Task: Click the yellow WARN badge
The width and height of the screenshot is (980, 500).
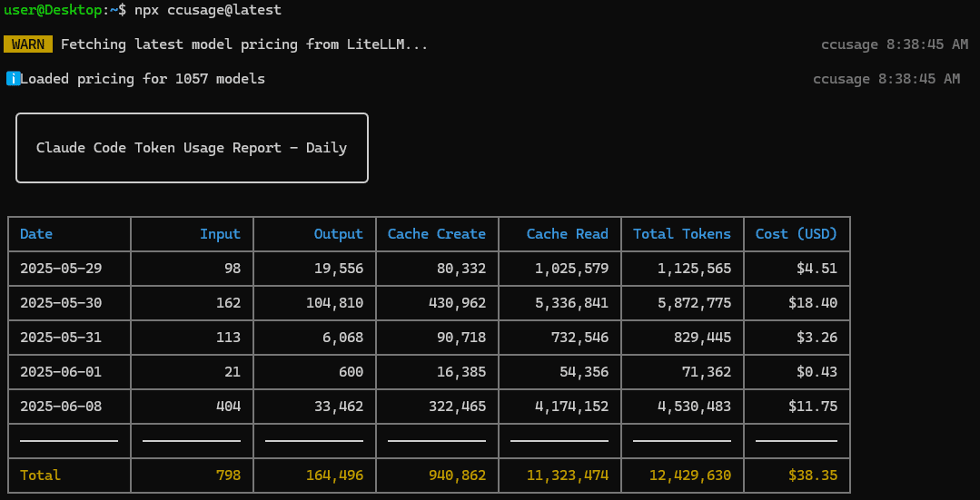Action: (28, 44)
